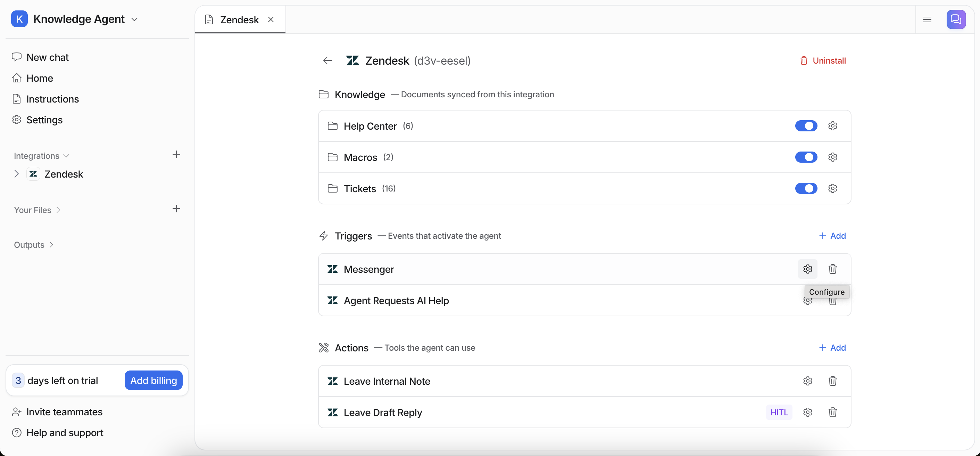Go to Settings in the sidebar
980x456 pixels.
click(44, 120)
